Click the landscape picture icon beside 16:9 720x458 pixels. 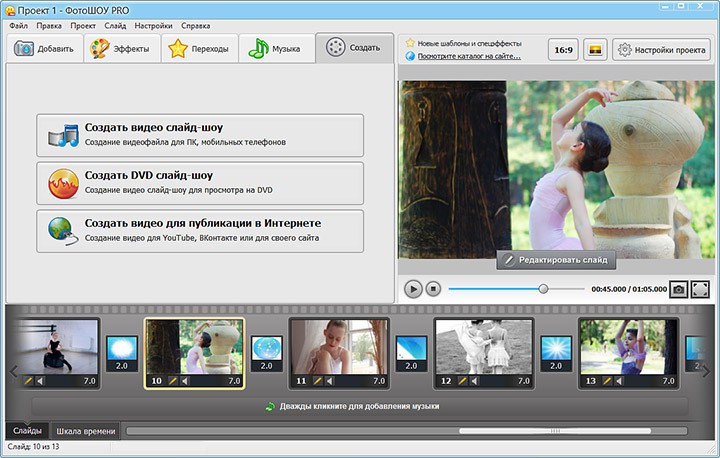point(594,49)
